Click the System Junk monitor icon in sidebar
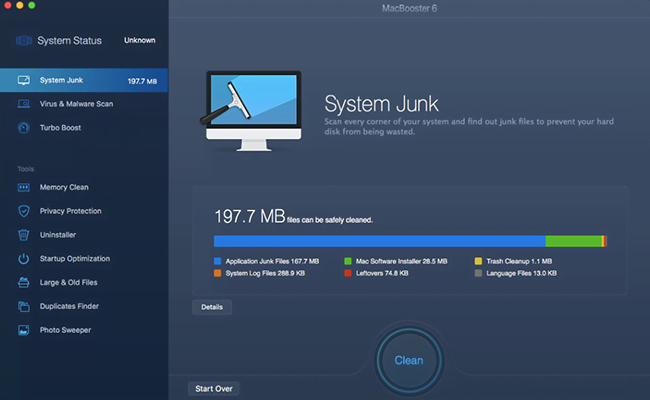This screenshot has height=400, width=650. [x=24, y=80]
